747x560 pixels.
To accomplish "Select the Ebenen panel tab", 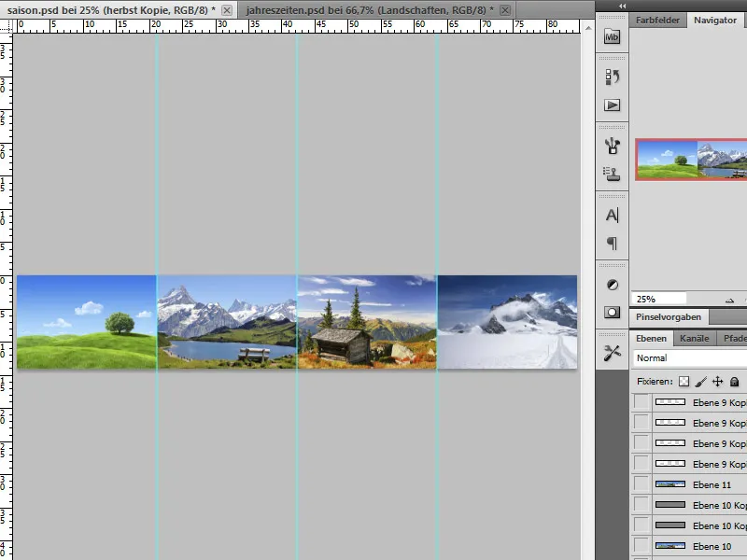I will (651, 338).
